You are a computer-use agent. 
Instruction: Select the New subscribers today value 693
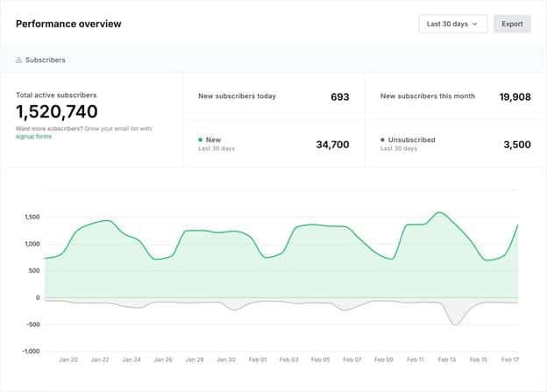[x=340, y=96]
